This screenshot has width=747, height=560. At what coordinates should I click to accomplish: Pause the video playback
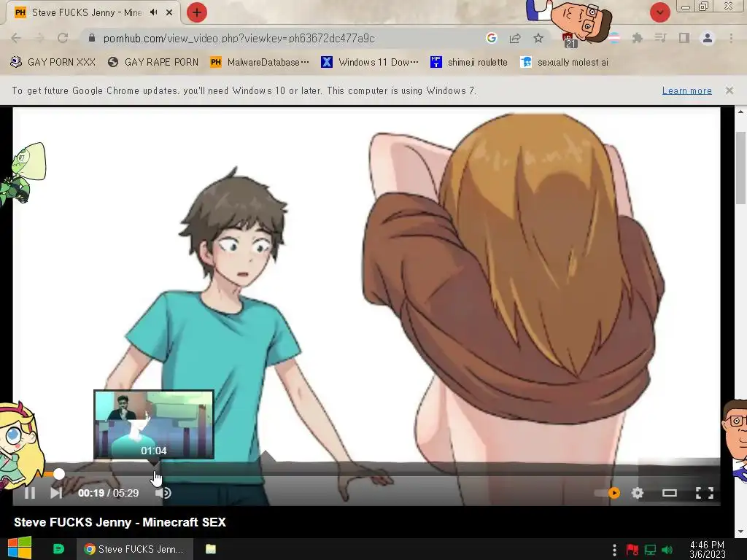pos(29,493)
